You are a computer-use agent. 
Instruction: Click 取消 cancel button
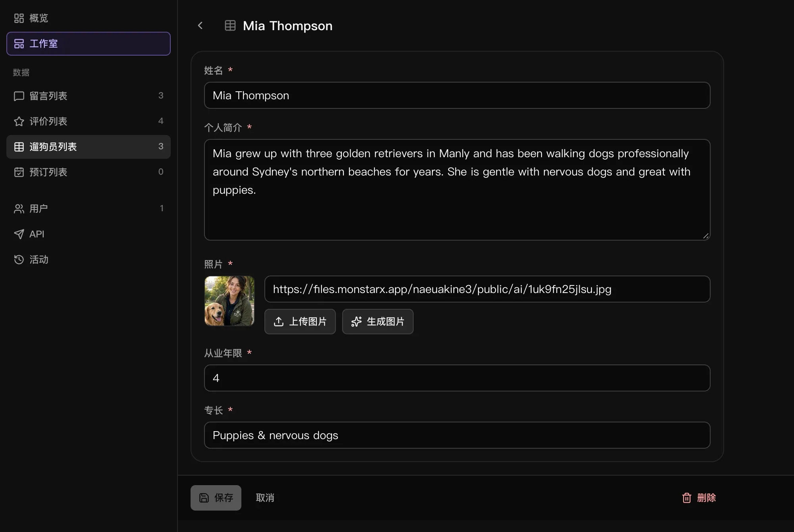coord(265,498)
